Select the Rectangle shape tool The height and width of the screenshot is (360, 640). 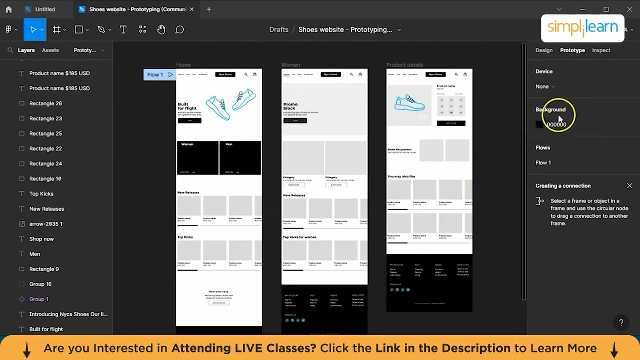click(x=78, y=29)
